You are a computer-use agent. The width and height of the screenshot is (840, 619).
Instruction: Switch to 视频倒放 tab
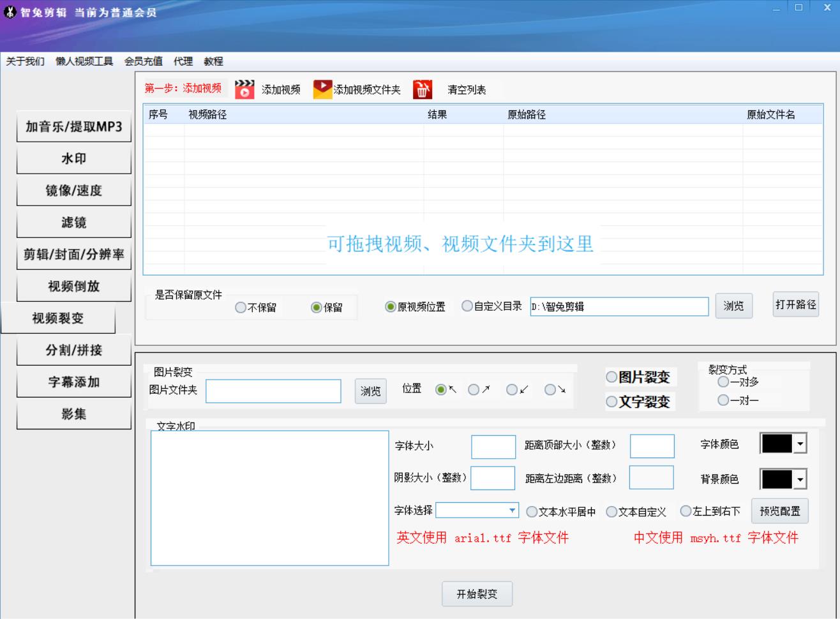pos(74,286)
